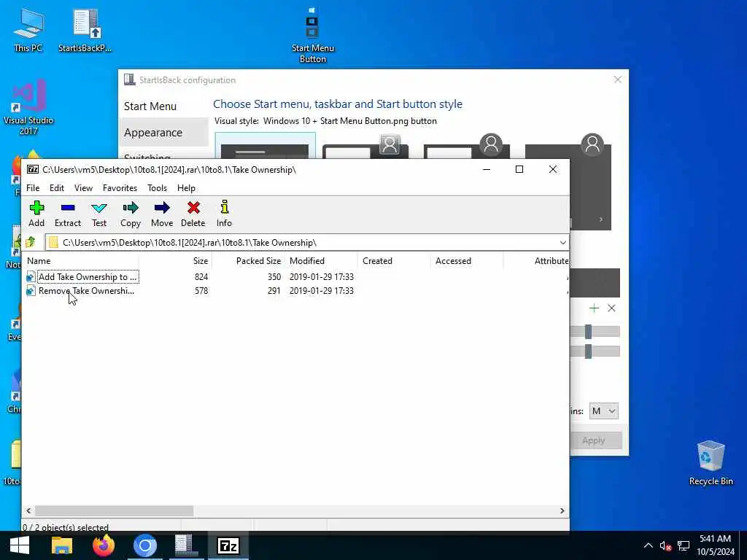Extract files with the Extract tool
Viewport: 747px width, 560px height.
pos(68,214)
